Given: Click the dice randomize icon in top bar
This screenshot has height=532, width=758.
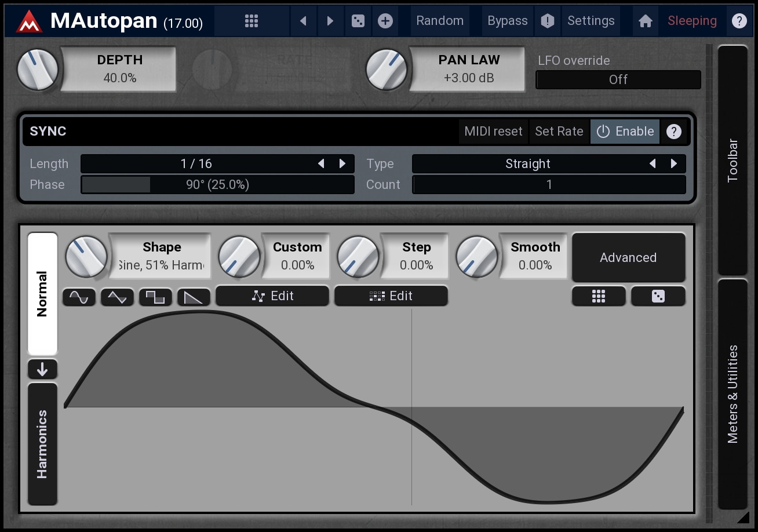Looking at the screenshot, I should pyautogui.click(x=358, y=21).
